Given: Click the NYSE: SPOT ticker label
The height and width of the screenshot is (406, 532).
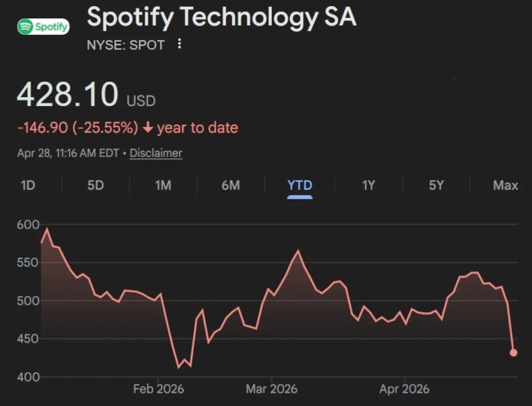Looking at the screenshot, I should pyautogui.click(x=126, y=45).
